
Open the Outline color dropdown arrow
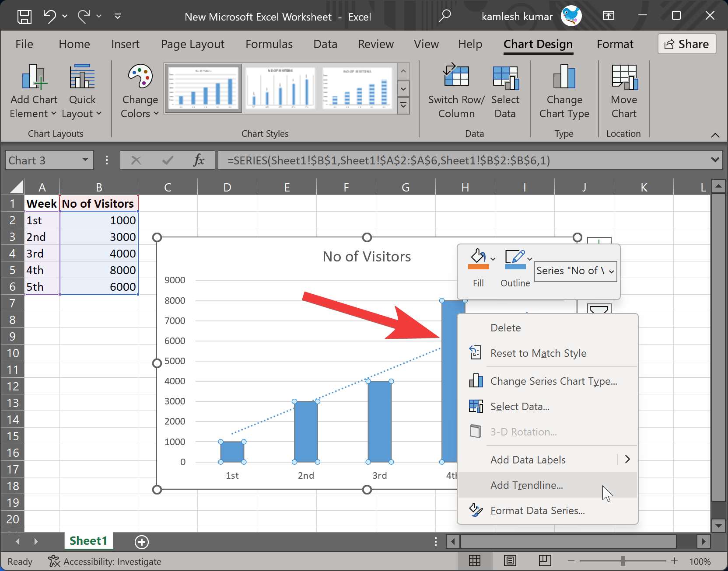point(530,259)
